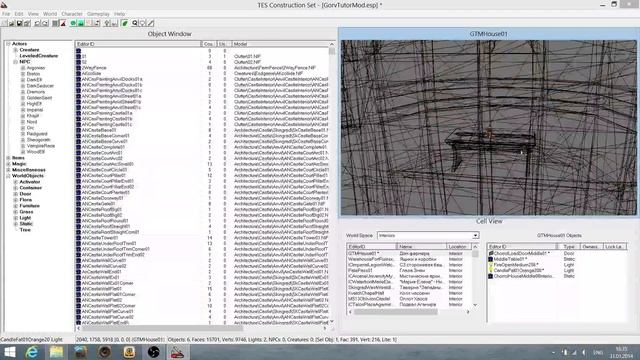The image size is (640, 360).
Task: Expand the Miscellaneous tree node
Action: (8, 170)
